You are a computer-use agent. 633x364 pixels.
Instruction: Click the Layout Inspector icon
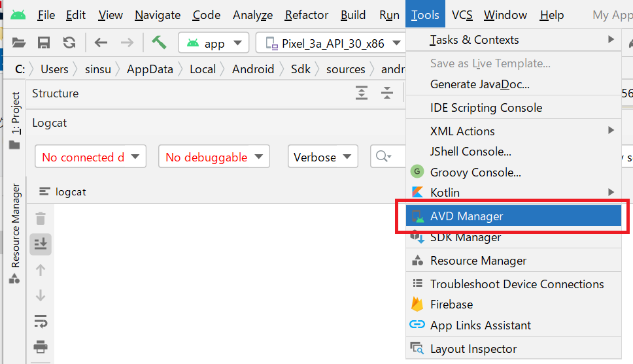[417, 348]
